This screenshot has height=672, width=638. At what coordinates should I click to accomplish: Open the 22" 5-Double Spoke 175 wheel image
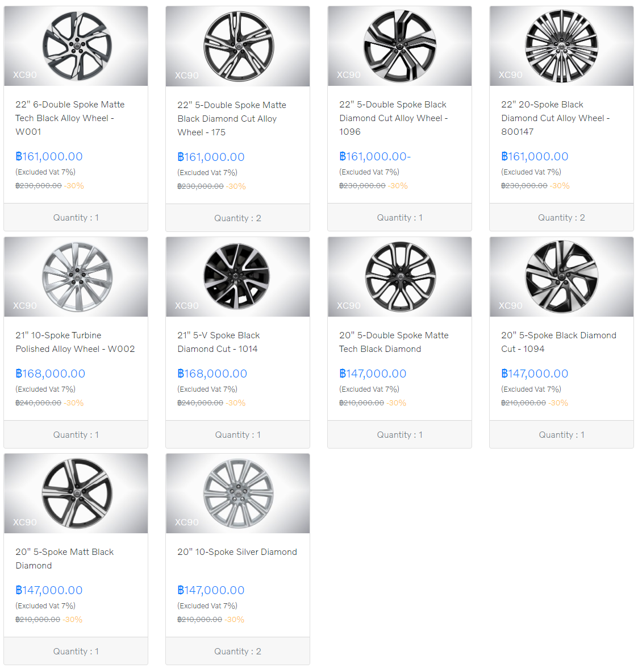pos(237,46)
